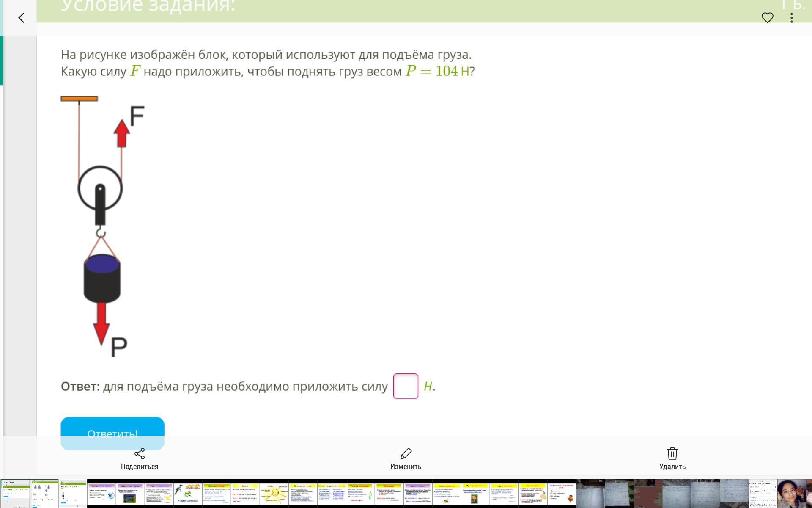The width and height of the screenshot is (812, 508).
Task: Open the landscape photo slide thumbnail
Action: click(x=130, y=494)
